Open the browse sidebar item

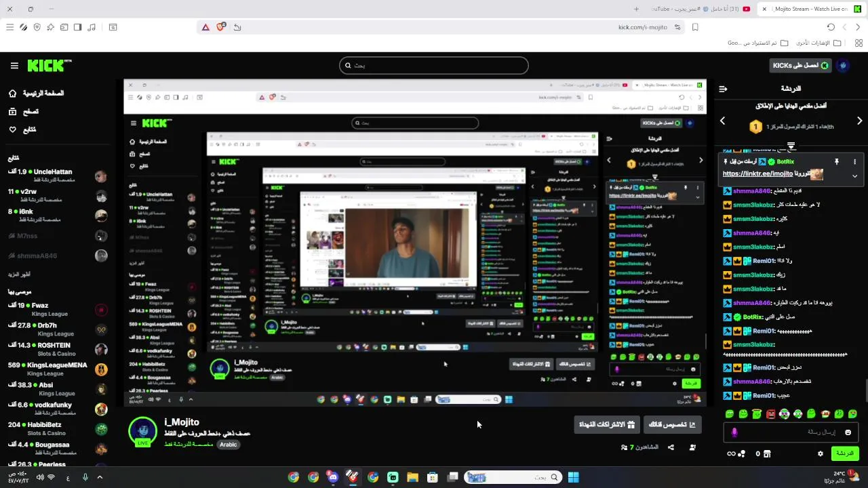pos(24,111)
